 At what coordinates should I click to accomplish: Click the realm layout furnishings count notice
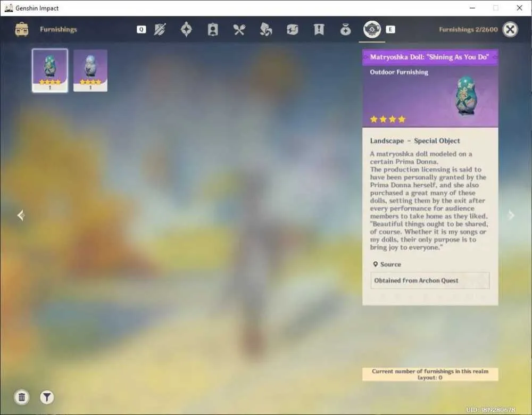[x=430, y=374]
